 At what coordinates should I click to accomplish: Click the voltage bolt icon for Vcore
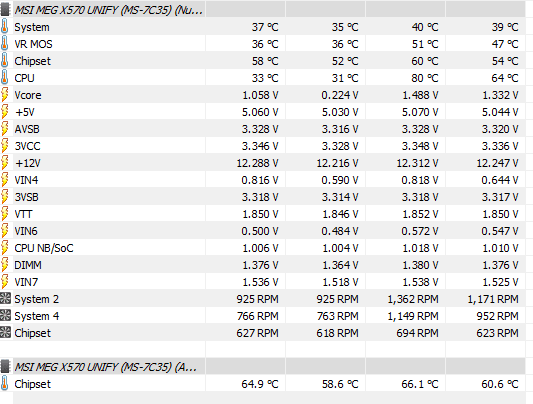tap(4, 95)
